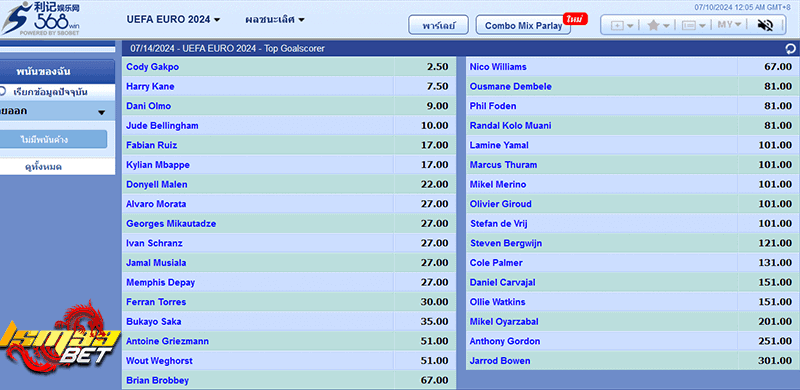Open the arrow beside the star icon
The height and width of the screenshot is (390, 800).
click(666, 26)
